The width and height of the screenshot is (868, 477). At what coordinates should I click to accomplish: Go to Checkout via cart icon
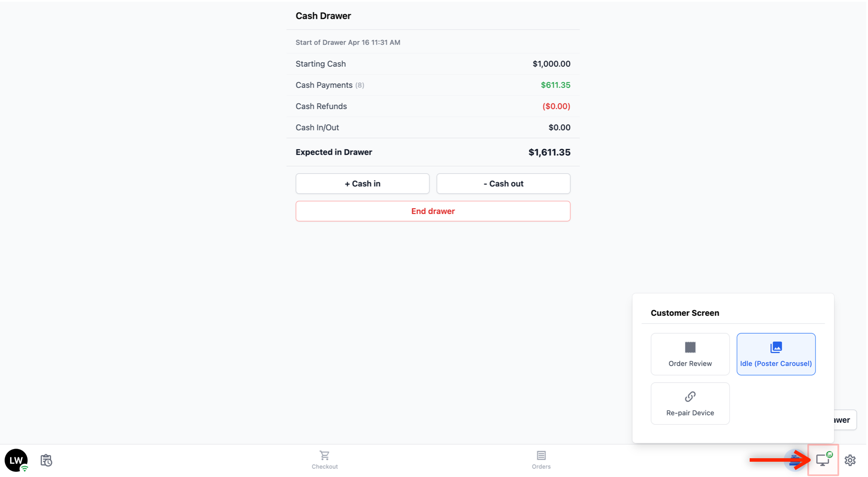tap(324, 460)
